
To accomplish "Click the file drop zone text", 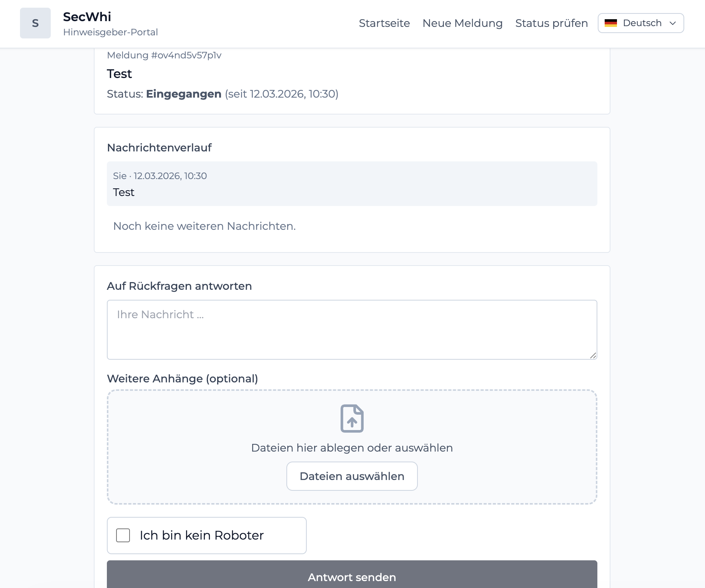I will click(352, 448).
